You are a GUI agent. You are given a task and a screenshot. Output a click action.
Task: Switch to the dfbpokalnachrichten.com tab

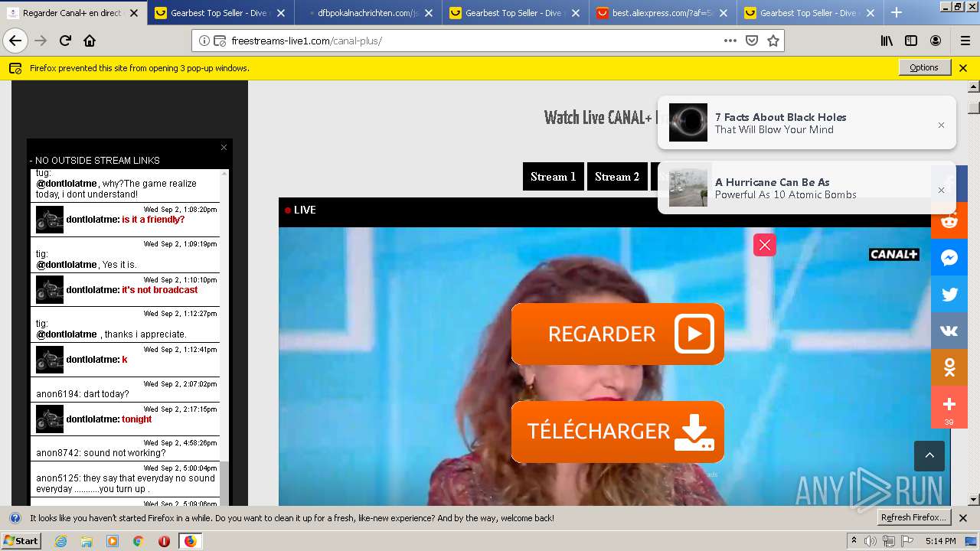pos(367,13)
